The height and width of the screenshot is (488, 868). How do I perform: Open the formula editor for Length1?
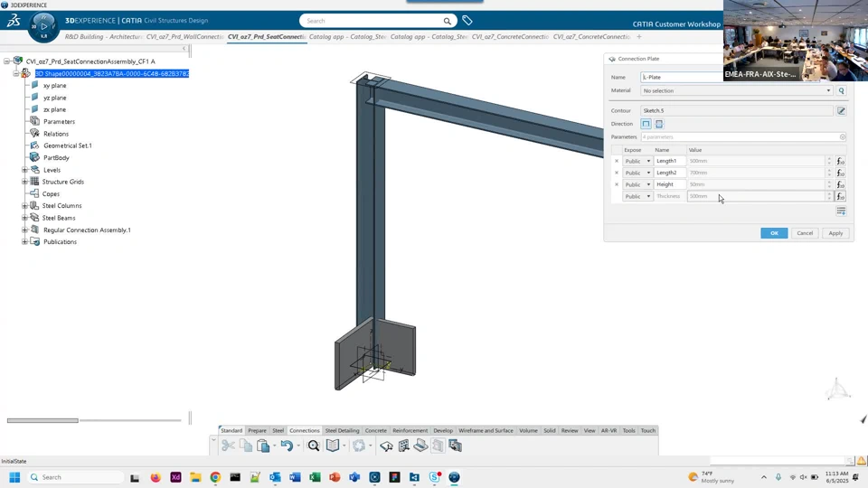840,161
